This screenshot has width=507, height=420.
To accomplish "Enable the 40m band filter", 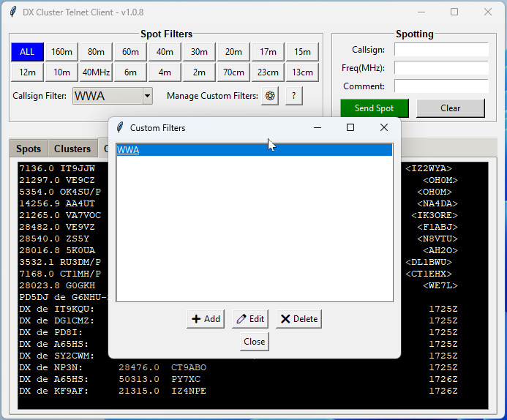I will [165, 52].
